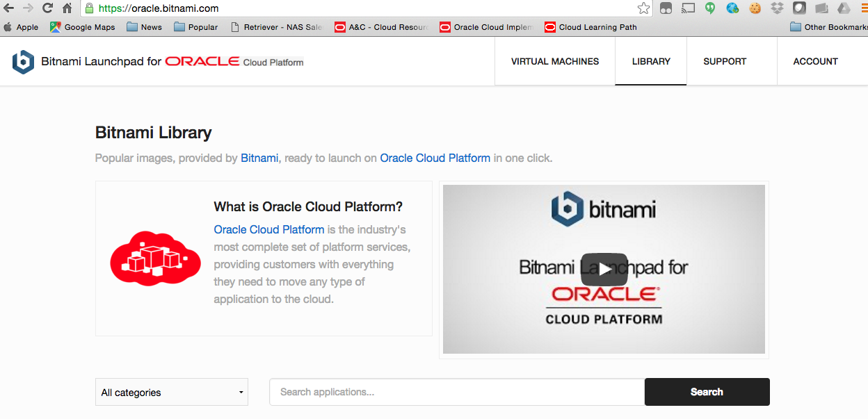Bookmark the page with the star icon

[643, 9]
